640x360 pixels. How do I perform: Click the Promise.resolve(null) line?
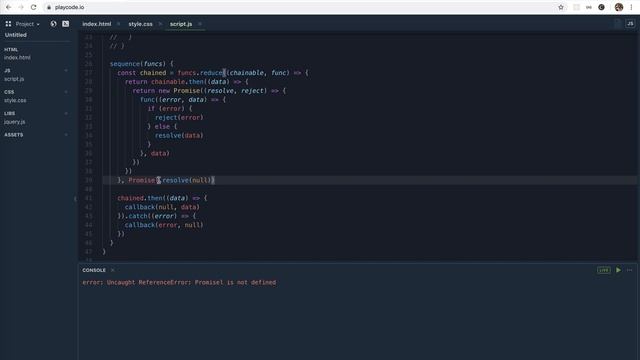pyautogui.click(x=166, y=180)
